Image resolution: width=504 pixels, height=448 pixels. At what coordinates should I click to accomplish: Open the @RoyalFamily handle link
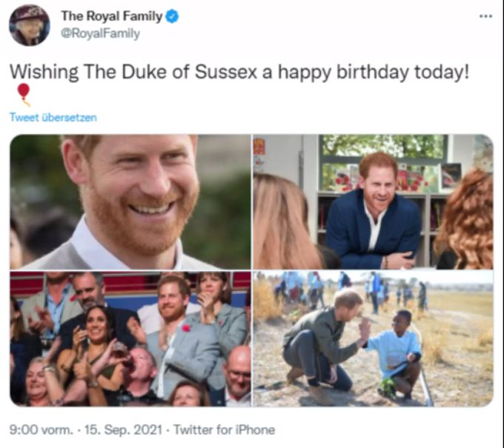click(100, 33)
